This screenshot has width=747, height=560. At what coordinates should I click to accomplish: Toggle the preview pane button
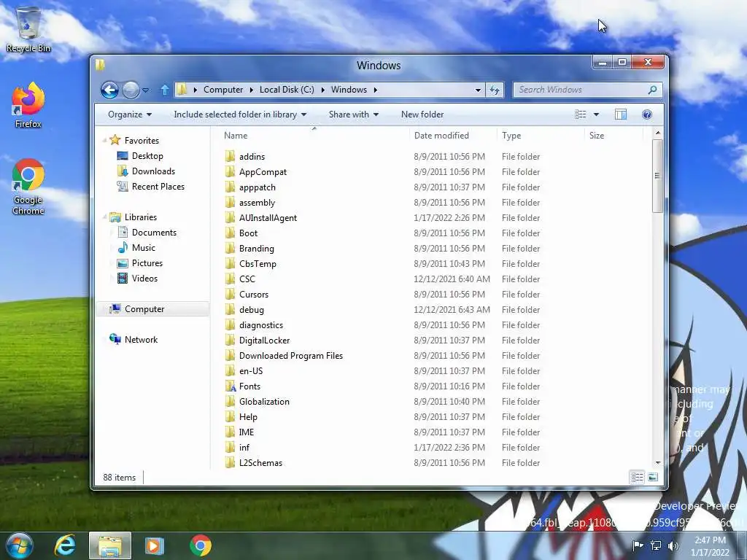click(x=621, y=114)
